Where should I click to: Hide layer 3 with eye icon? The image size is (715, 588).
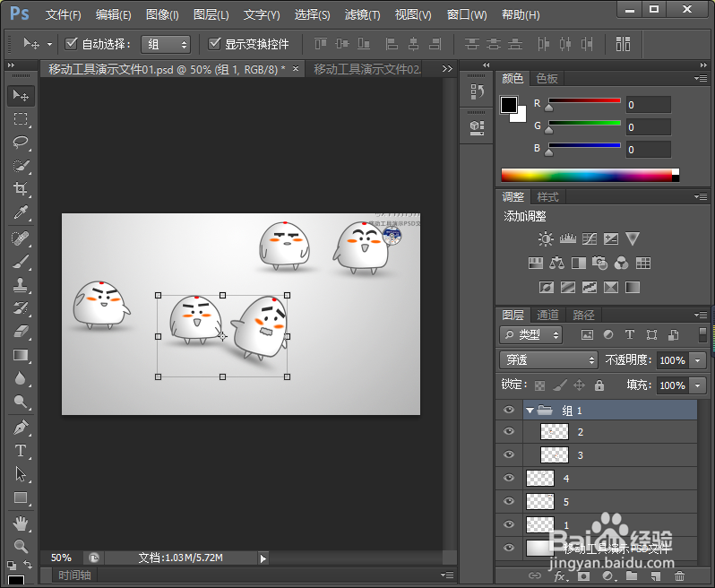coord(509,454)
